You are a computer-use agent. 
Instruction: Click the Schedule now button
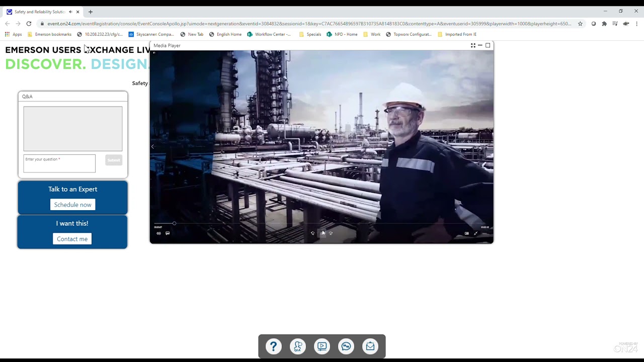(73, 205)
